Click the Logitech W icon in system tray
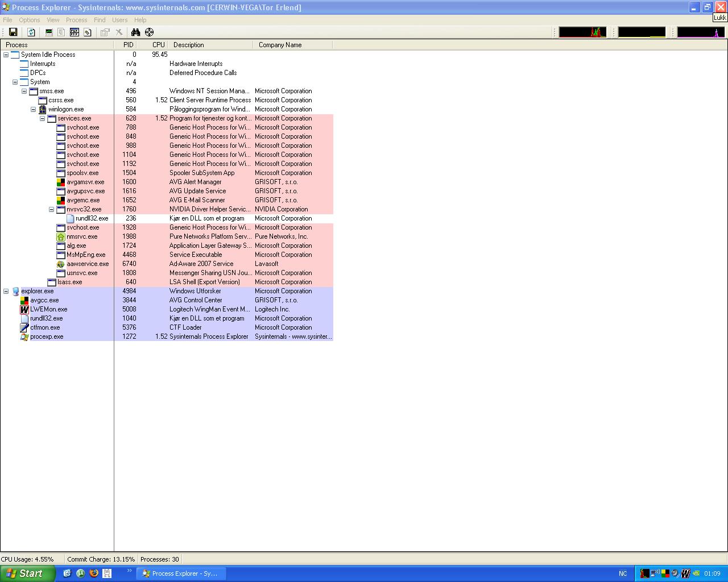This screenshot has width=728, height=582. click(x=686, y=573)
